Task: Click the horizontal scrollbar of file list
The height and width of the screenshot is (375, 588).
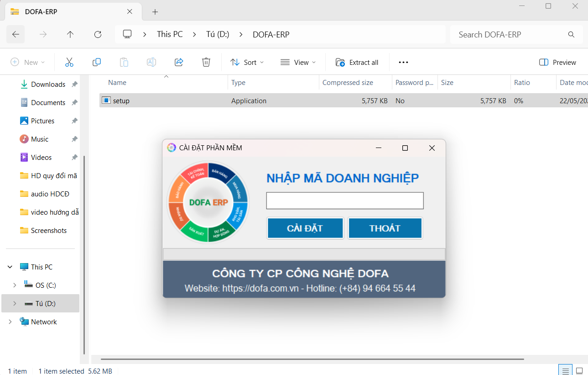Action: tap(312, 359)
